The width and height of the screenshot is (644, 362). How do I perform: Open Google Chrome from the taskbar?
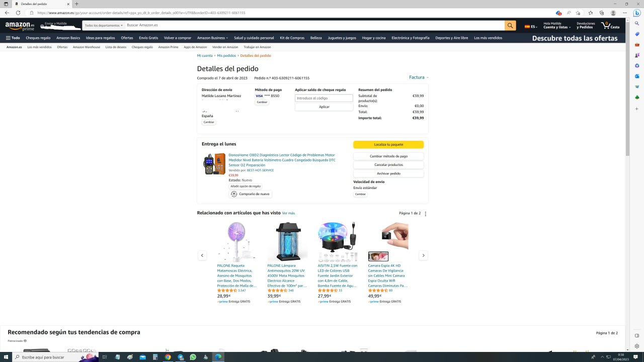168,357
